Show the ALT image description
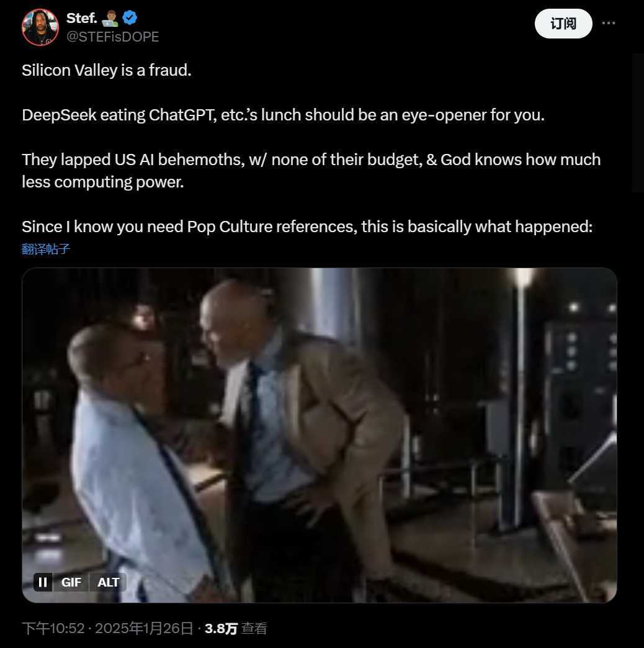This screenshot has width=644, height=648. 108,582
